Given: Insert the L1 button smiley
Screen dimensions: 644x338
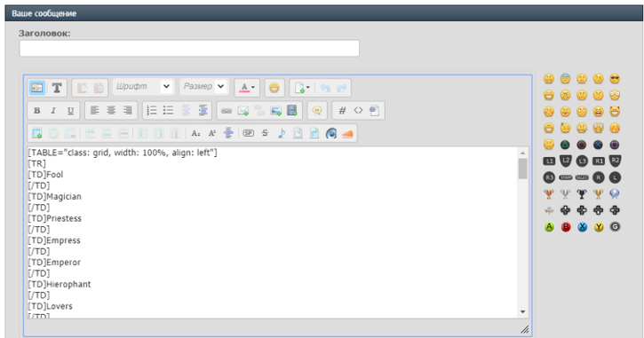Looking at the screenshot, I should click(549, 161).
